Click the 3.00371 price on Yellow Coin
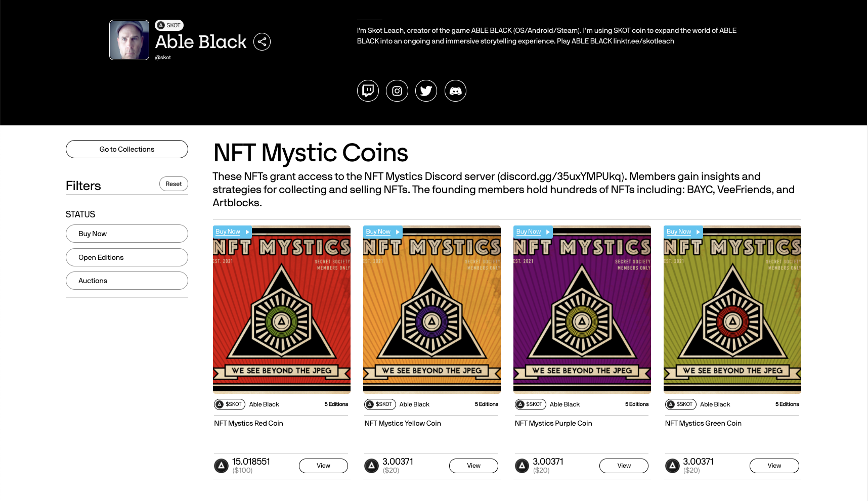This screenshot has height=501, width=868. (398, 462)
